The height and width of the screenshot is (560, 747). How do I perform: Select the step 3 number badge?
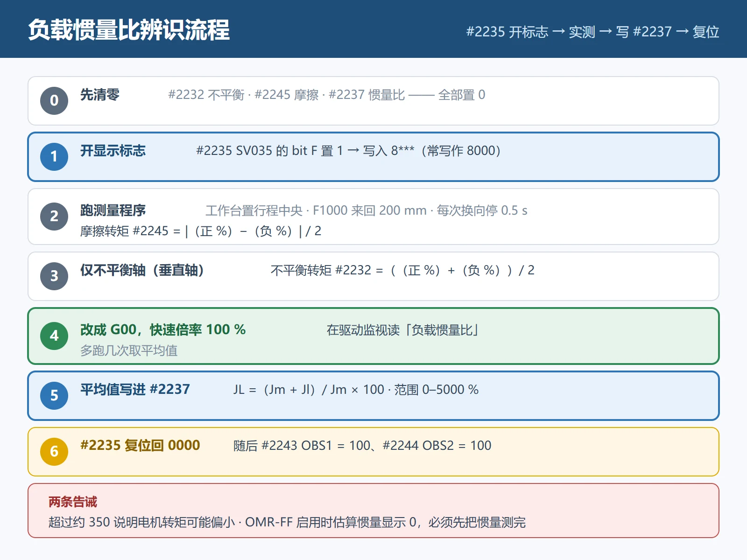coord(54,276)
